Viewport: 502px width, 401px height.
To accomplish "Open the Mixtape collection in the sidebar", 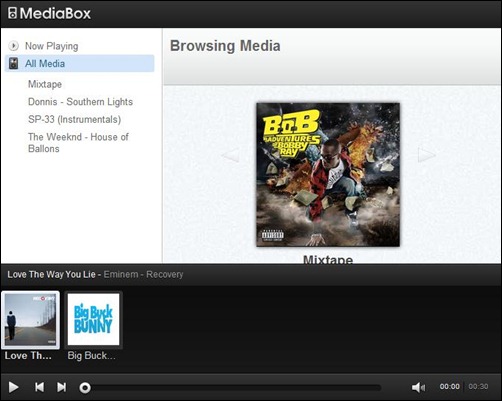I will coord(45,84).
